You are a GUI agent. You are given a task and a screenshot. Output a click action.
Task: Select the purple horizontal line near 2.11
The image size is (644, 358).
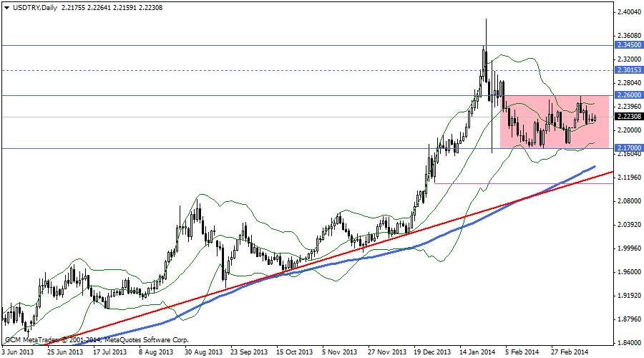(524, 183)
